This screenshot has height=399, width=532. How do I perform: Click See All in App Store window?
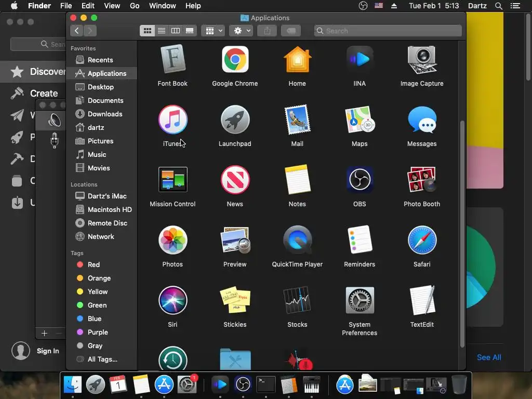(x=489, y=357)
